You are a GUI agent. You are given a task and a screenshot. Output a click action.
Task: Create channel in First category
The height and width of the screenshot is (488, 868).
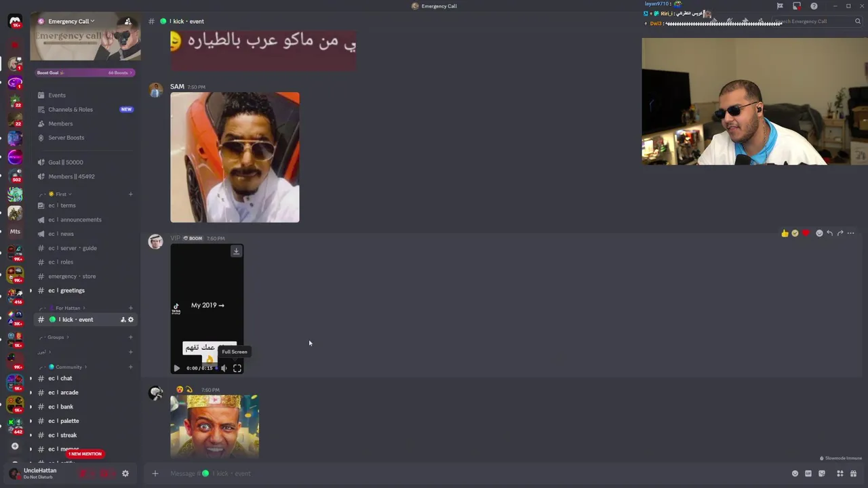point(131,194)
